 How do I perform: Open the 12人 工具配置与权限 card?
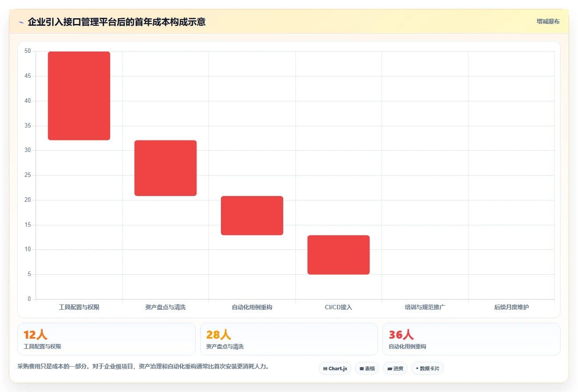click(106, 339)
